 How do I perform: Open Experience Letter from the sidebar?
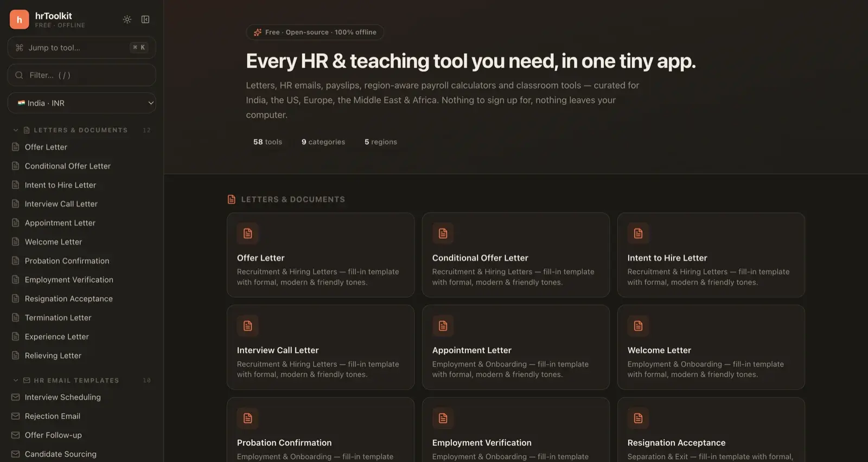click(x=82, y=337)
